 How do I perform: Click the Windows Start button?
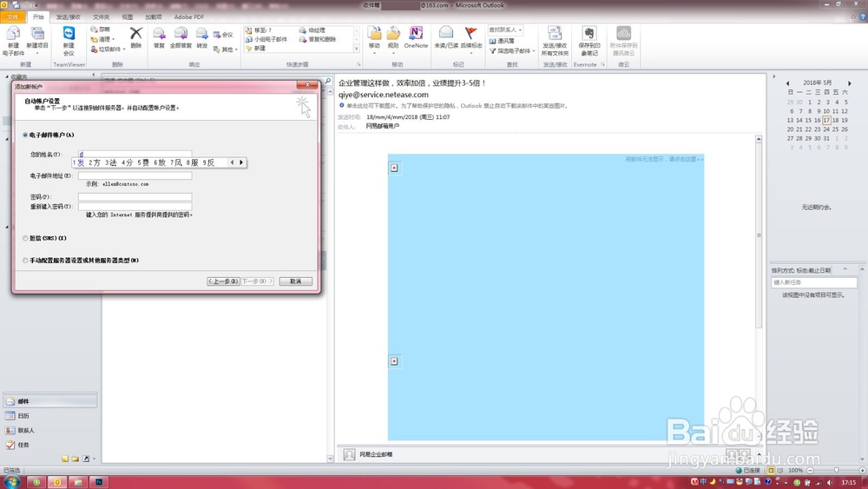pyautogui.click(x=11, y=482)
